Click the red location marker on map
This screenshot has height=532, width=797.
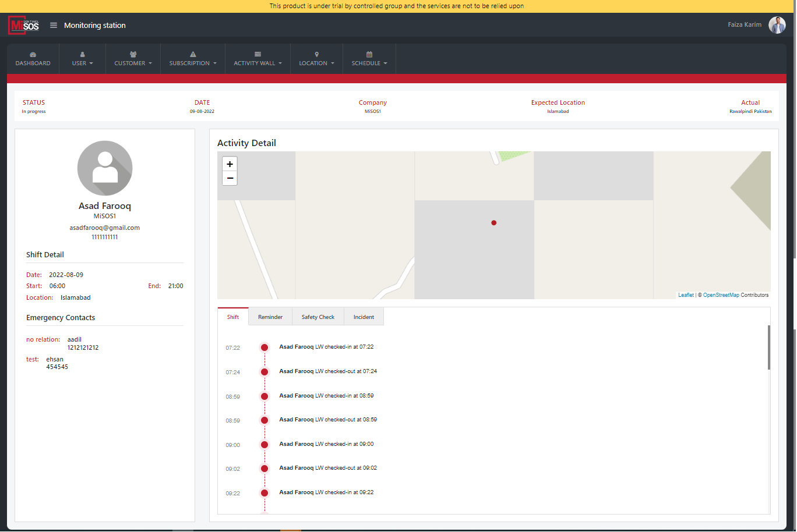tap(493, 223)
